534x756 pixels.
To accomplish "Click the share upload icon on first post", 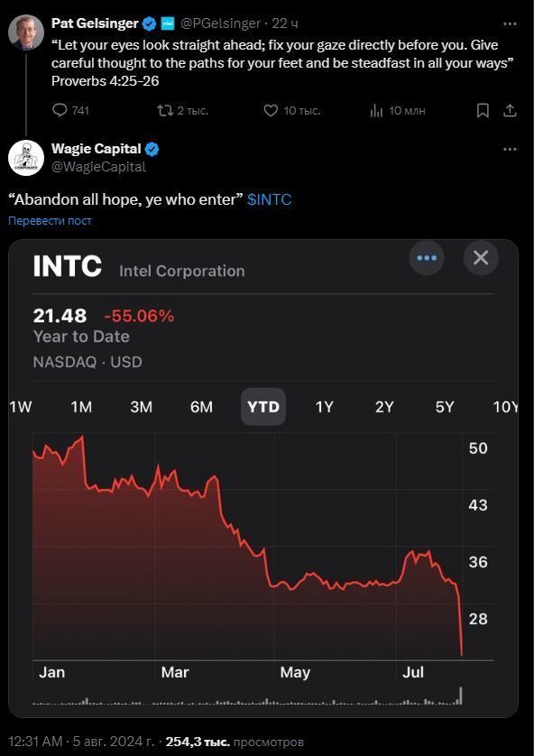I will click(x=510, y=110).
